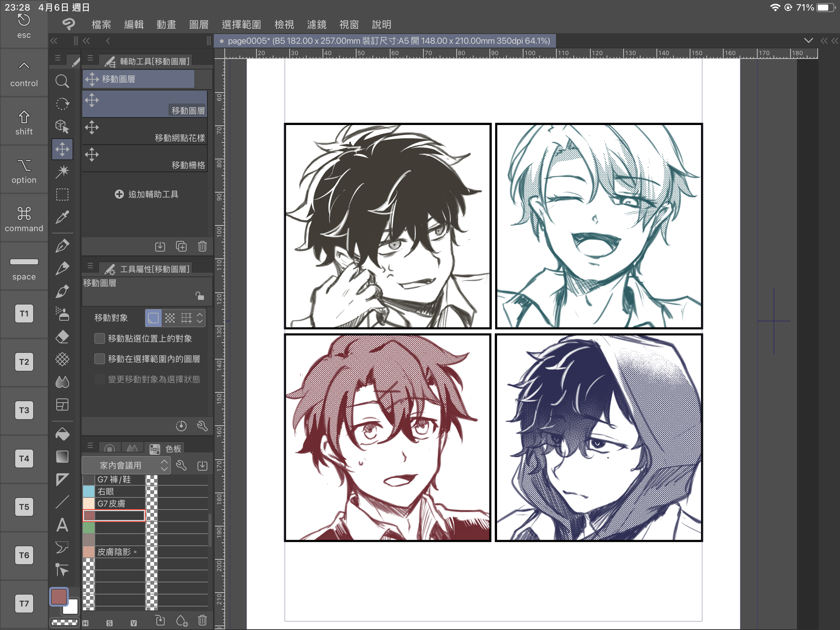The height and width of the screenshot is (630, 840).
Task: Collapse the sub tool palette double arrow
Action: coord(86,41)
